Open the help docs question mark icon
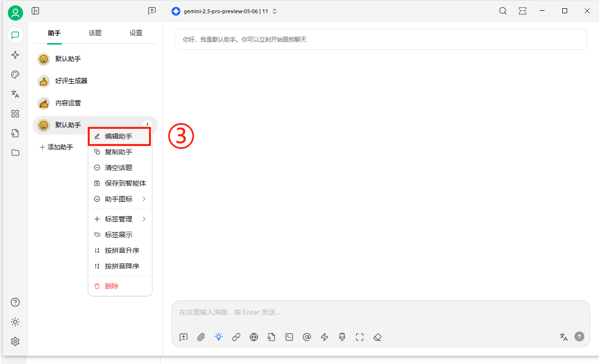The image size is (599, 364). pyautogui.click(x=15, y=302)
